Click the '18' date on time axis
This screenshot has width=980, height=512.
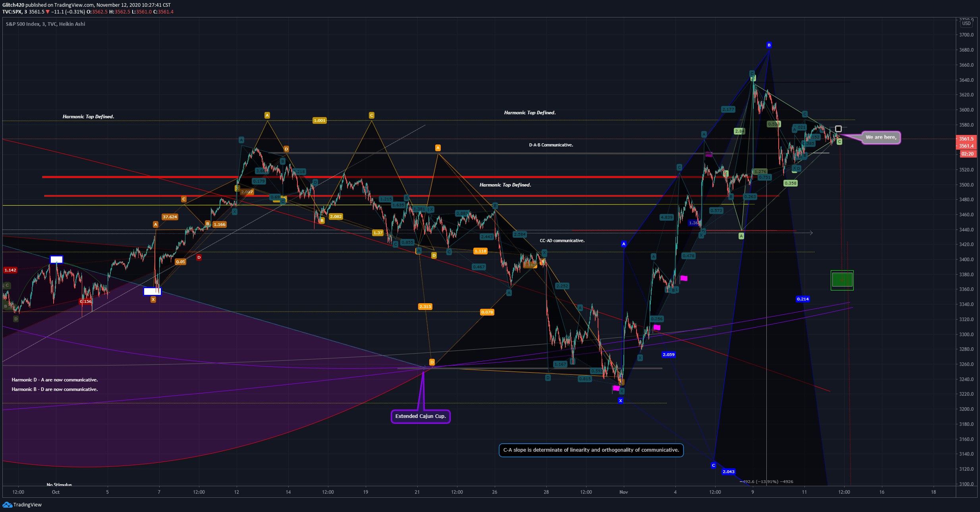pos(933,492)
